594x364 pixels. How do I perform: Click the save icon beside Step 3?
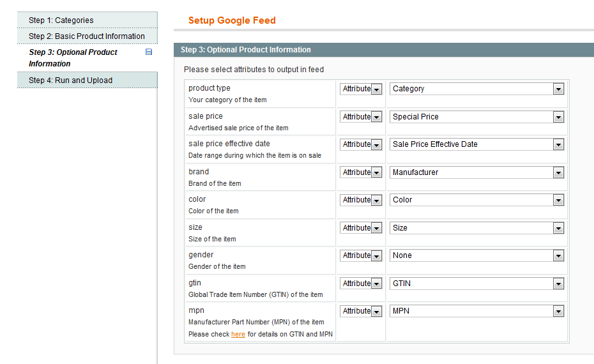149,52
